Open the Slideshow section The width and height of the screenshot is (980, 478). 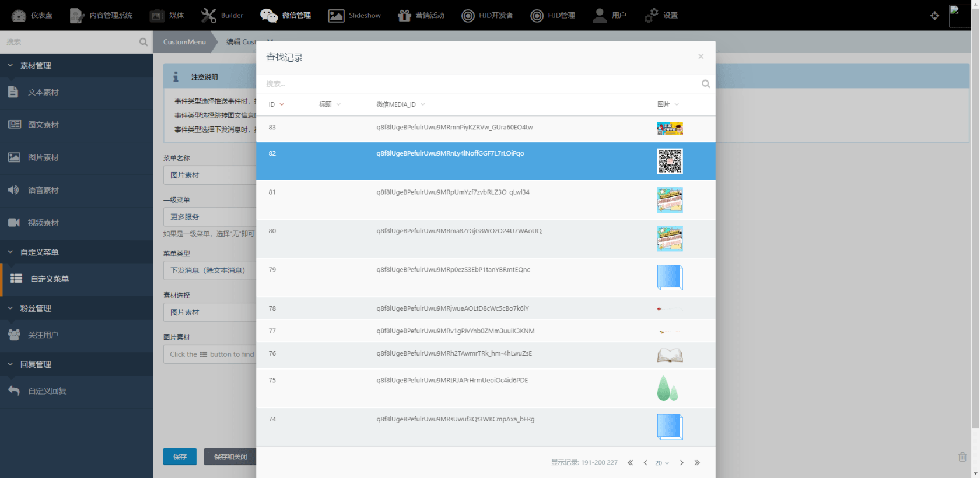pos(354,16)
